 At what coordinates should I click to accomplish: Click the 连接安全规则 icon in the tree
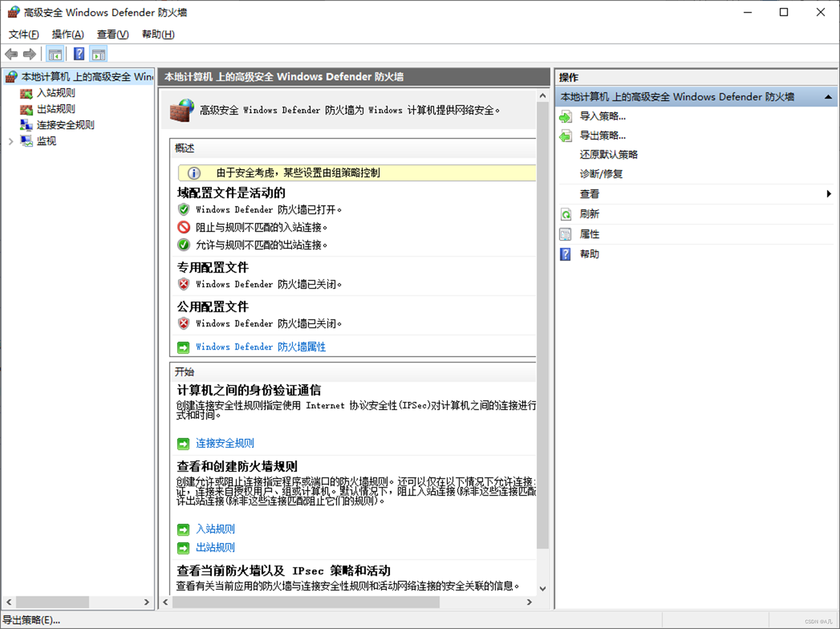click(x=26, y=125)
